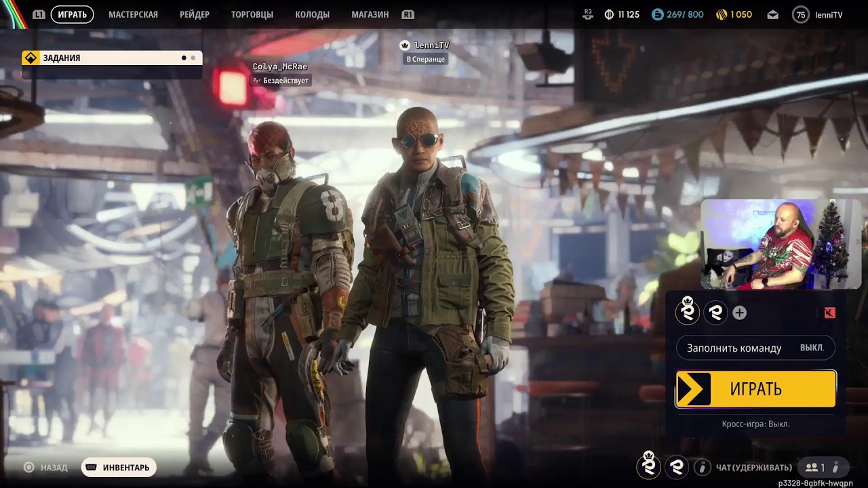The width and height of the screenshot is (868, 488).
Task: Click the НАЗАД back button
Action: 45,468
